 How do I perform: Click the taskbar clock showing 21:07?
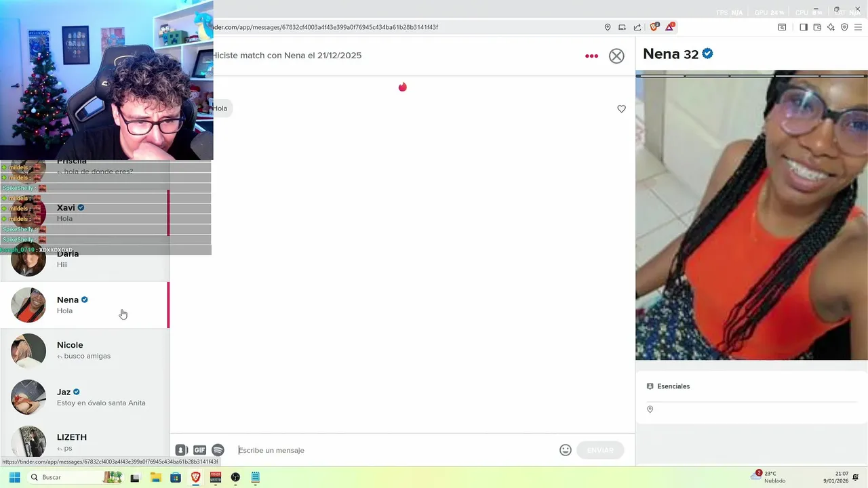836,477
